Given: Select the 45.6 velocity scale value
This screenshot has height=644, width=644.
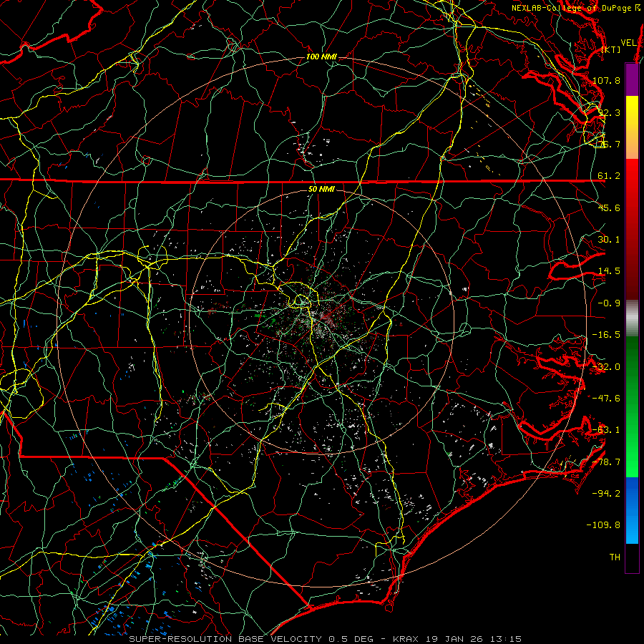Looking at the screenshot, I should 609,208.
